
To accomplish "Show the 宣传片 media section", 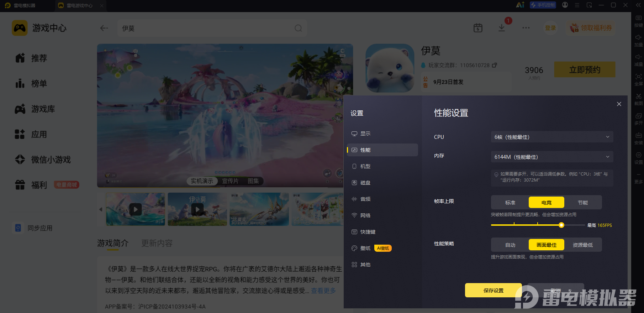I will (230, 181).
